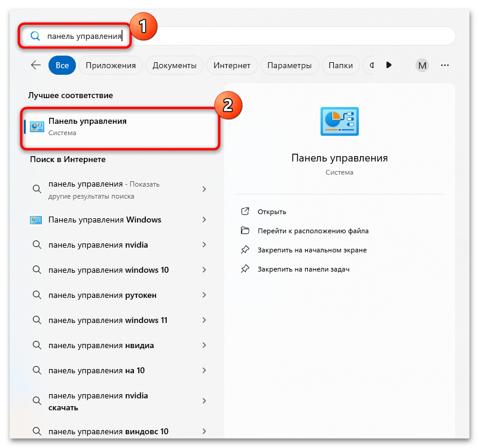Select 'панель управления - Показать другие результаты поиска'
The image size is (479, 448).
click(119, 190)
